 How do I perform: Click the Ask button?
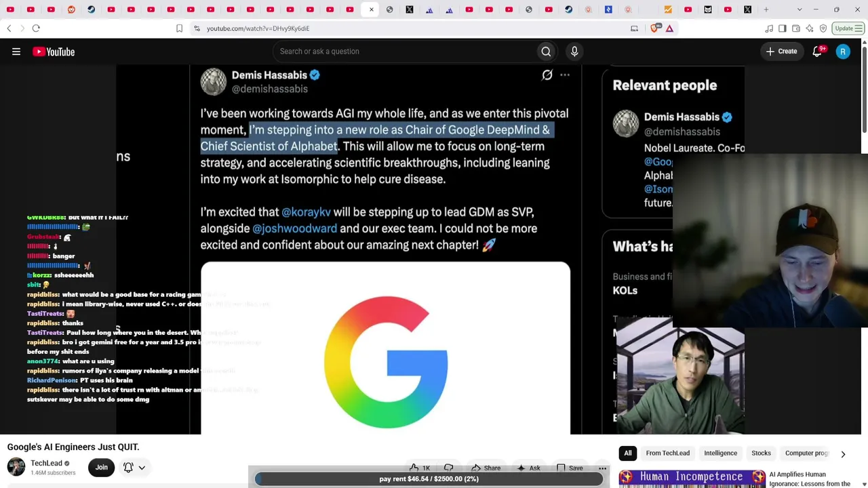[x=528, y=468]
